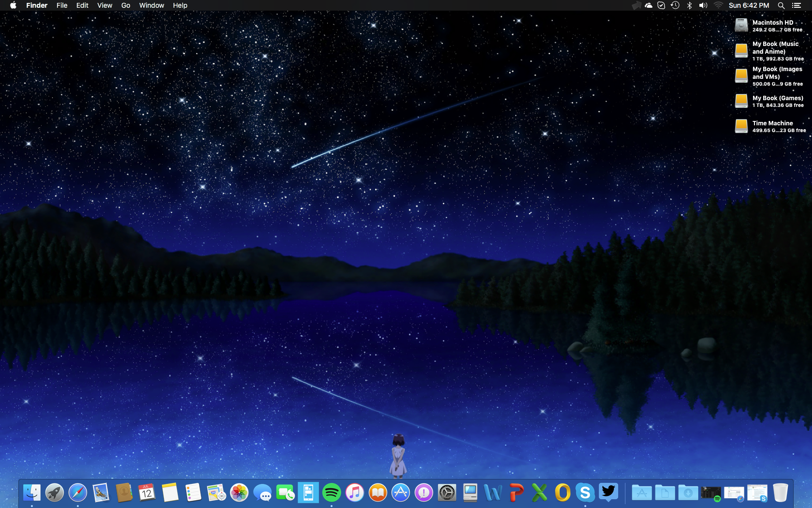Open Notification Center list icon
This screenshot has width=812, height=508.
point(797,5)
